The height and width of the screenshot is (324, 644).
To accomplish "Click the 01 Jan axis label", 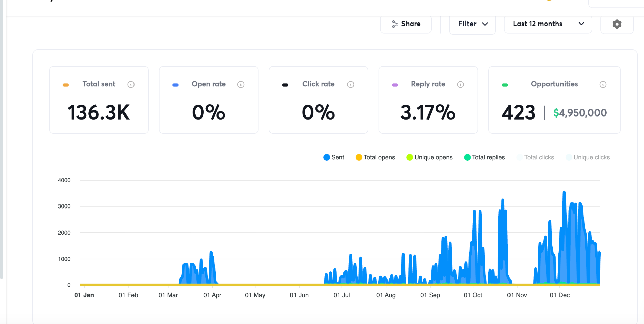I will (x=84, y=295).
